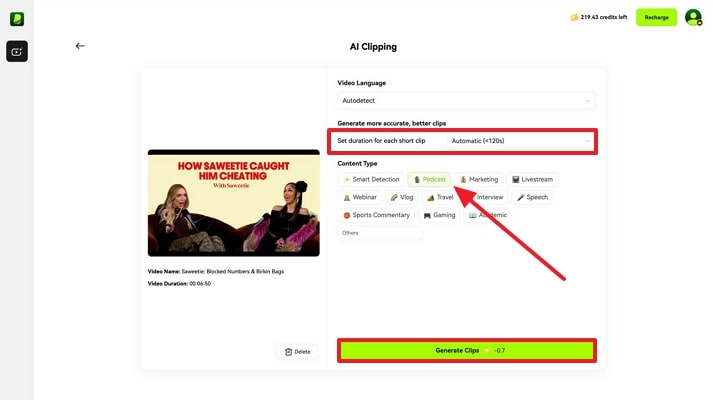Viewport: 713px width, 400px height.
Task: Select the Sports Commentary content type
Action: point(376,215)
